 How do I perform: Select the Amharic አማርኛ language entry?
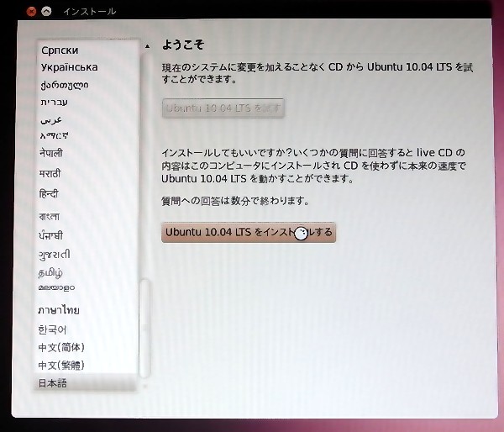click(54, 135)
